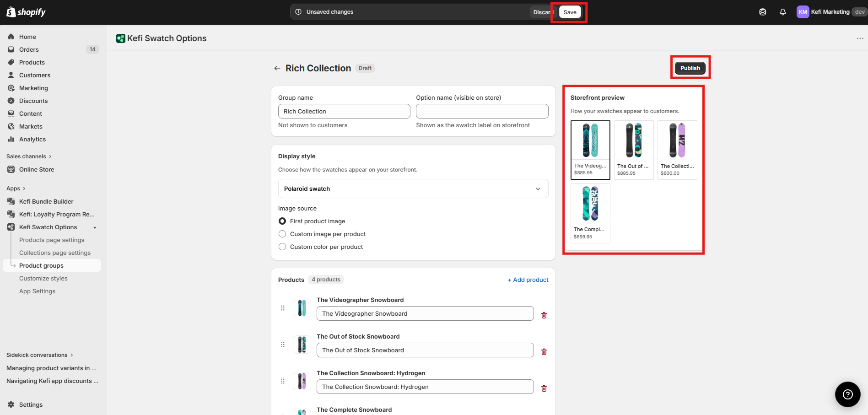
Task: Open the Polaroid swatch display style dropdown
Action: (x=413, y=189)
